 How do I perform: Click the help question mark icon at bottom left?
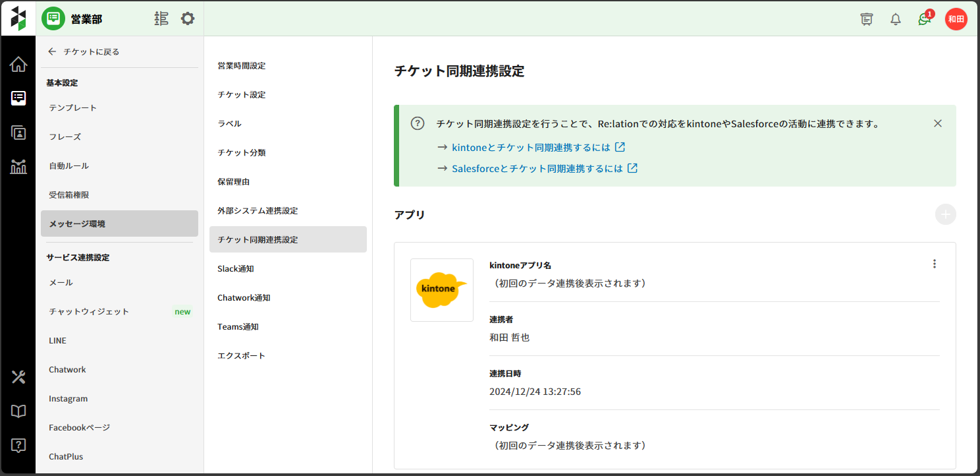(x=18, y=446)
